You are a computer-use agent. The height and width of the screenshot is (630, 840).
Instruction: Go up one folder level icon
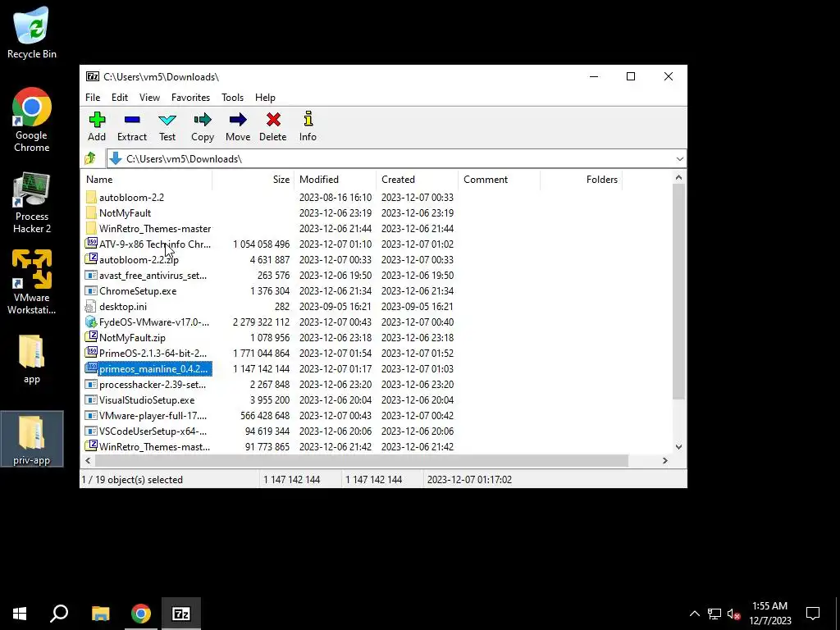(90, 158)
